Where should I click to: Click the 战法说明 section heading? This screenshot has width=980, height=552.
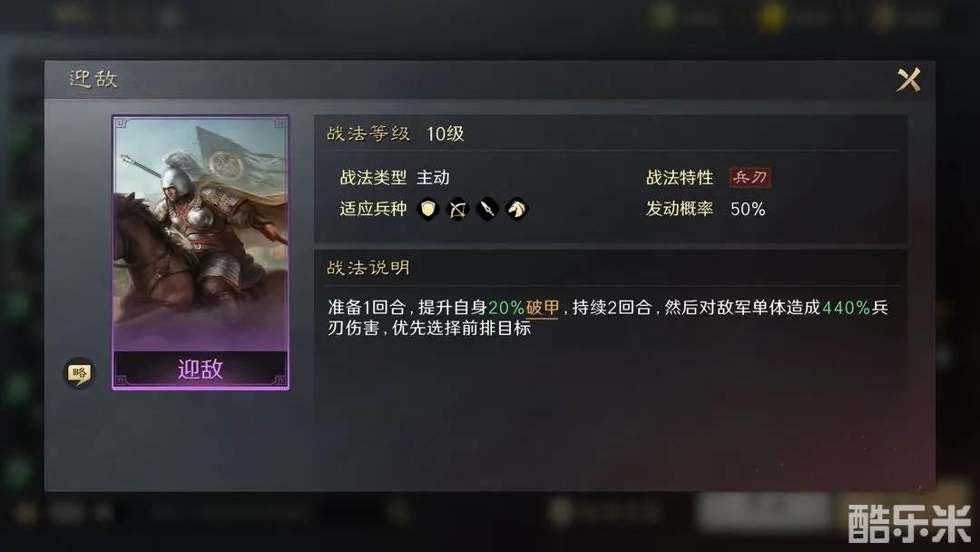tap(368, 268)
